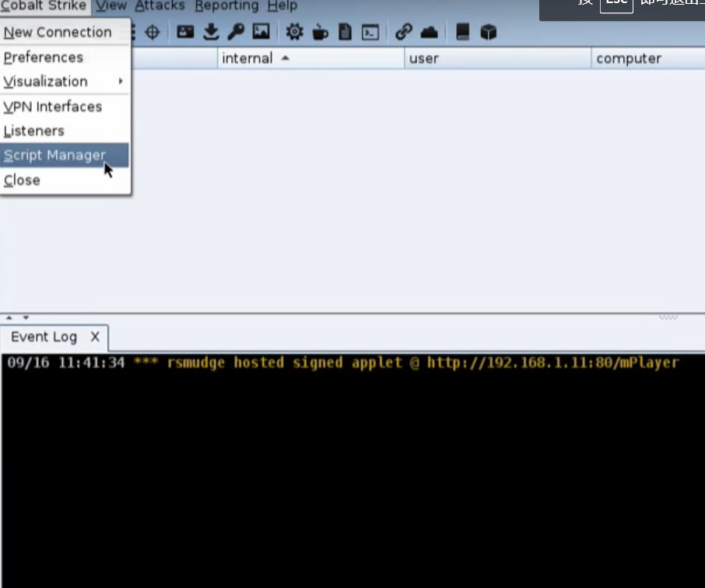Image resolution: width=705 pixels, height=588 pixels.
Task: Click the Esc key overlay hint
Action: [x=616, y=4]
